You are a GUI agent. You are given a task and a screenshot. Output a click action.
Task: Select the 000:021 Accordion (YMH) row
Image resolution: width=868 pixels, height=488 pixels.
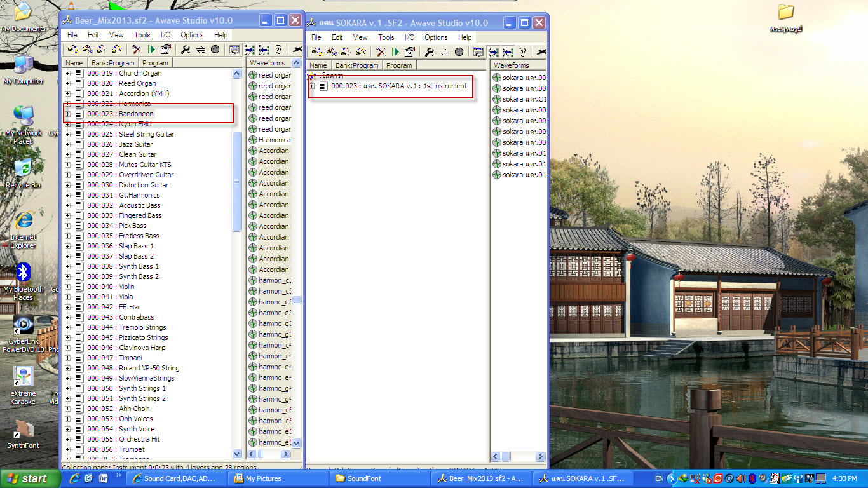tap(128, 93)
